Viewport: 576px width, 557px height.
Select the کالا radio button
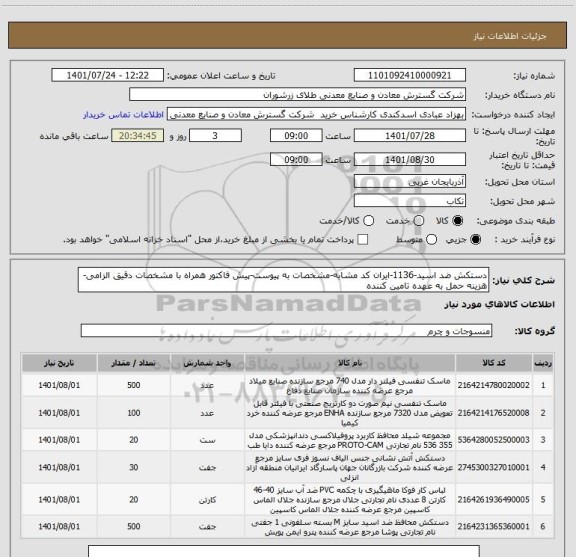click(458, 221)
